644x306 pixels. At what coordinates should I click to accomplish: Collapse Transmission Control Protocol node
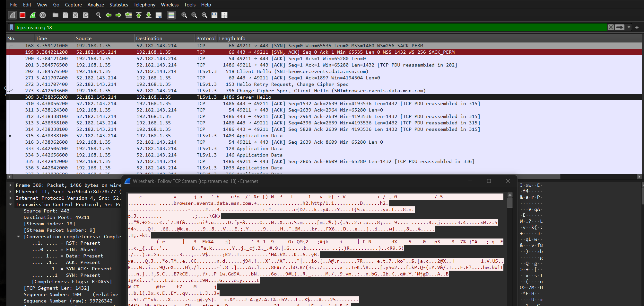[11, 204]
